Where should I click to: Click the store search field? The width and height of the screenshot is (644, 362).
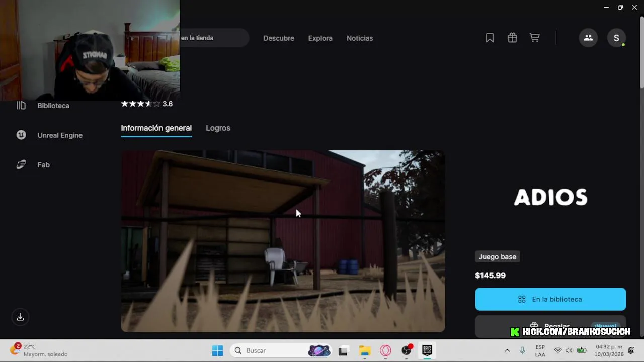tap(214, 38)
